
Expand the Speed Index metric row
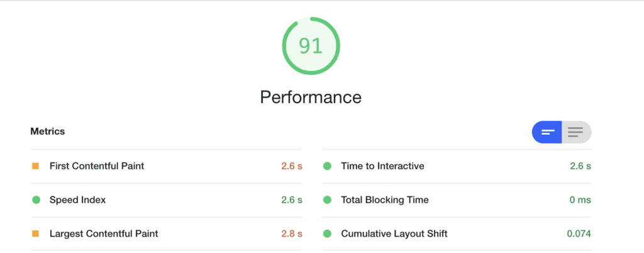click(166, 200)
